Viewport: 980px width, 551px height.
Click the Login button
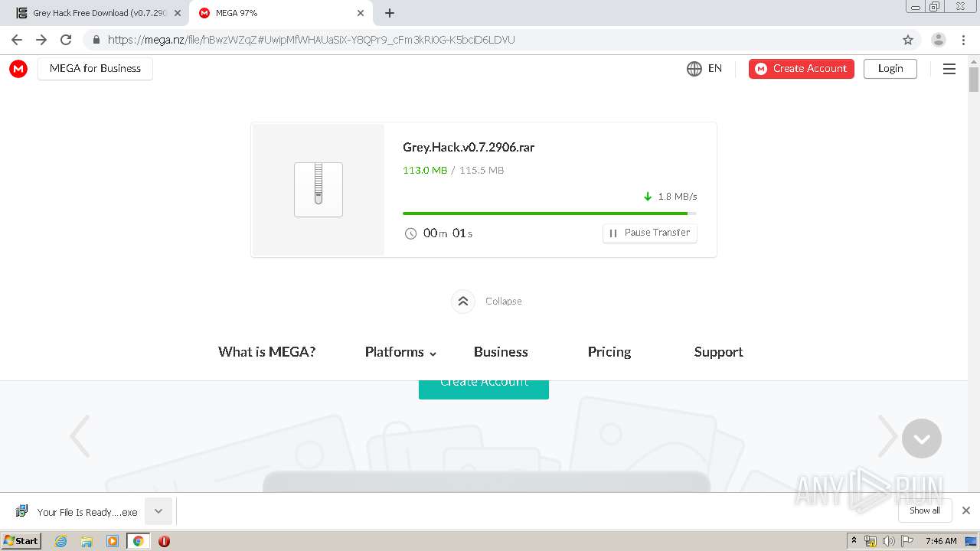(x=890, y=69)
